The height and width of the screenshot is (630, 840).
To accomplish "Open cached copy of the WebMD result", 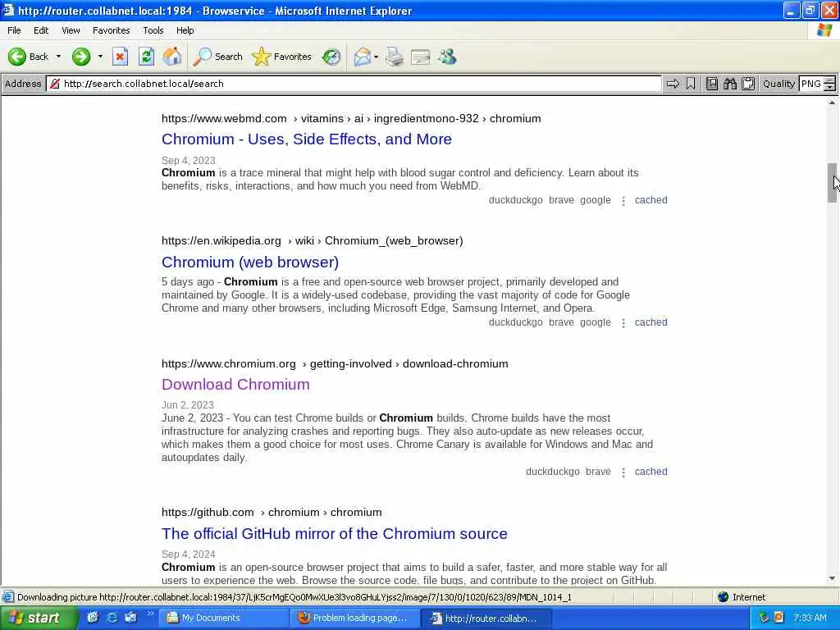I will 651,200.
